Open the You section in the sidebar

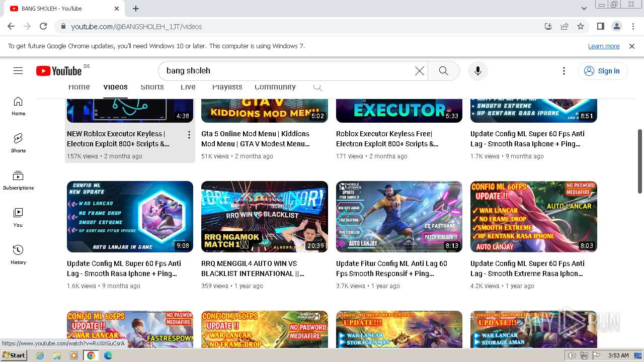coord(18,218)
